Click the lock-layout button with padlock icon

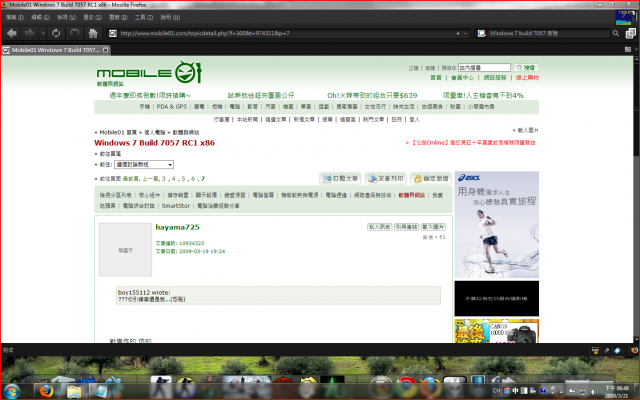click(431, 178)
